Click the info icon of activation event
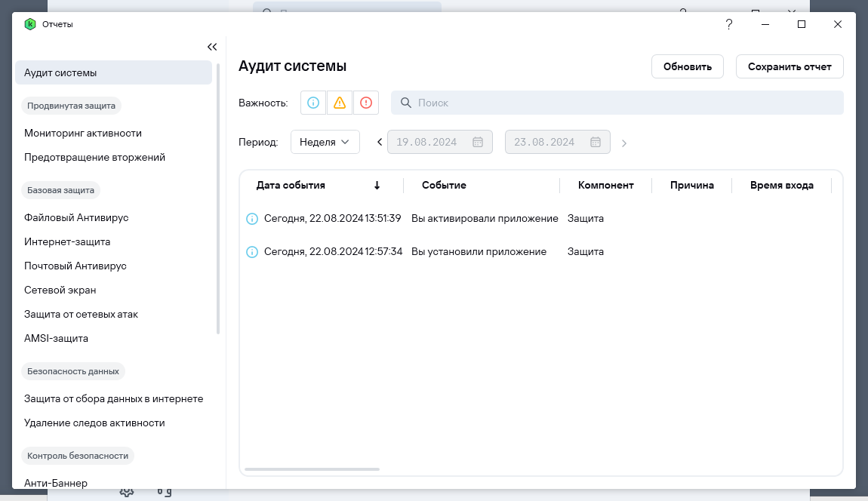Image resolution: width=868 pixels, height=501 pixels. tap(252, 219)
